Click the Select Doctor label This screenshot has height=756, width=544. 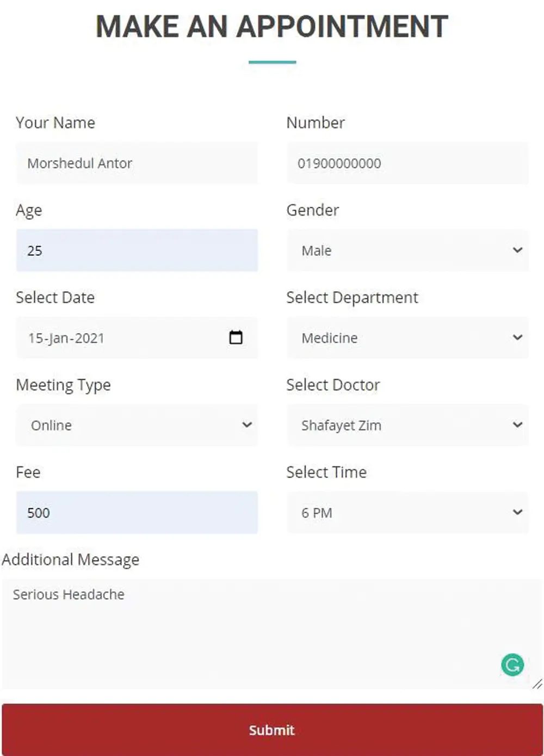pos(333,385)
